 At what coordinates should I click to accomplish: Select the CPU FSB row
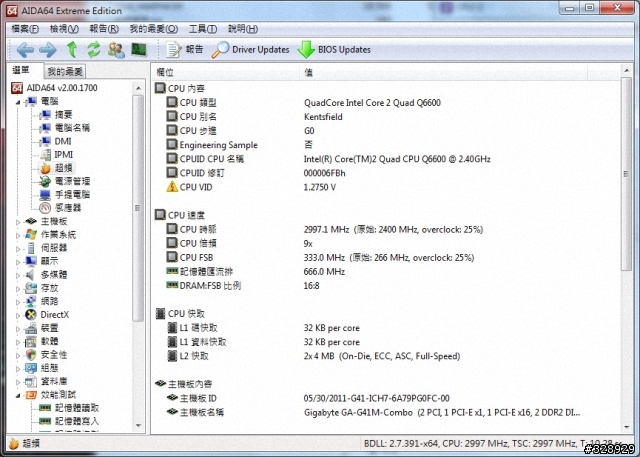click(385, 257)
